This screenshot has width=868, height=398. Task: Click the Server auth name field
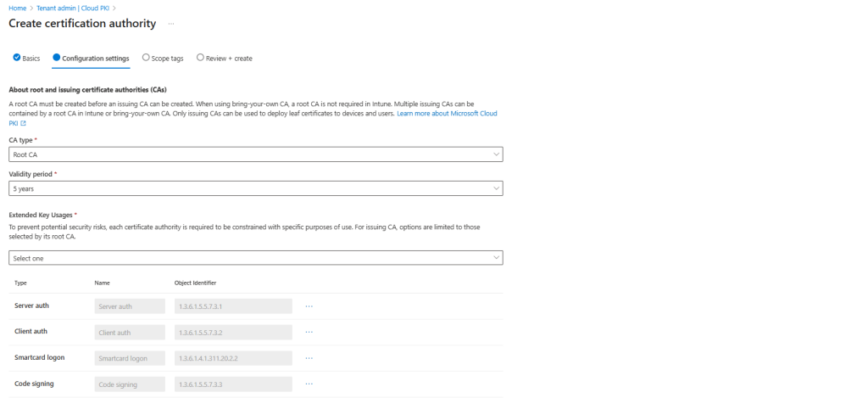[x=130, y=306]
